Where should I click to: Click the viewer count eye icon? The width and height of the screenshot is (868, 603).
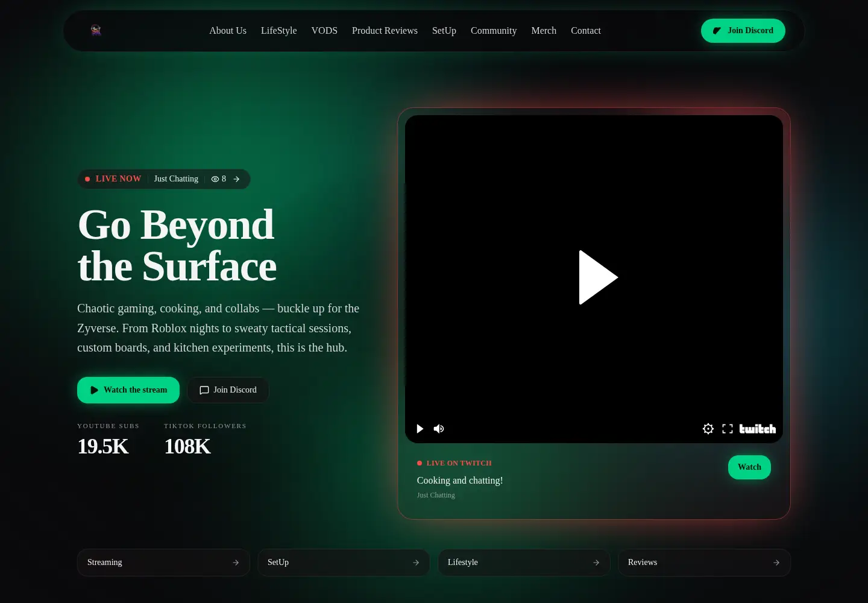215,179
